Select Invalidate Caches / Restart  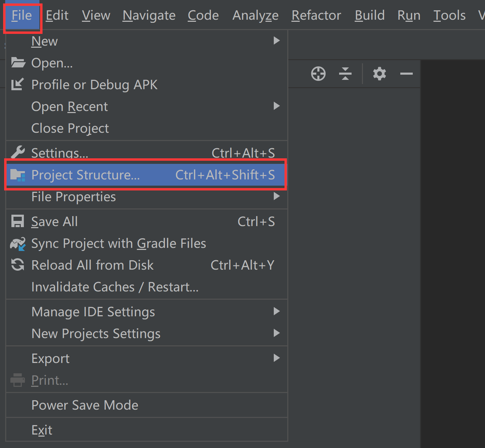115,287
